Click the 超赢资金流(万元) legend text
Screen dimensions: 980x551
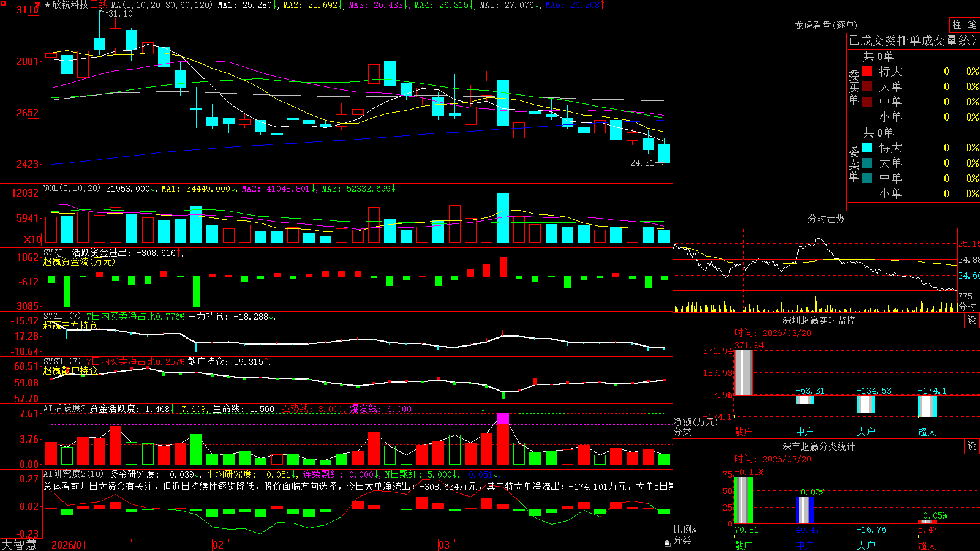79,261
